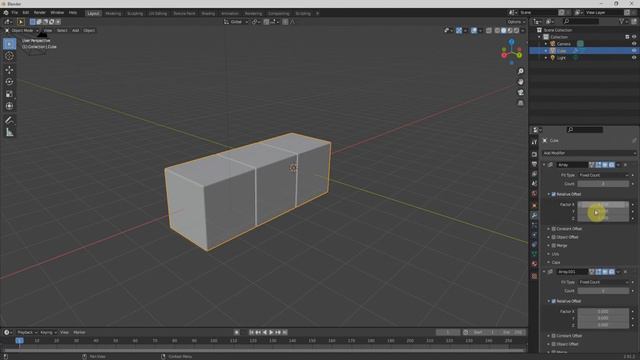Enable Constant Offset checkbox in Array modifier
This screenshot has height=360, width=640.
click(554, 229)
